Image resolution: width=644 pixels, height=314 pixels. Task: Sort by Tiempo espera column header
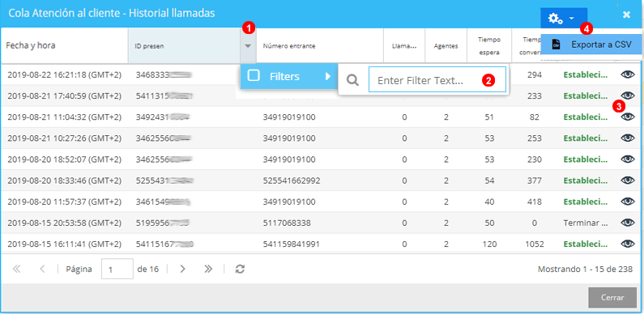489,46
